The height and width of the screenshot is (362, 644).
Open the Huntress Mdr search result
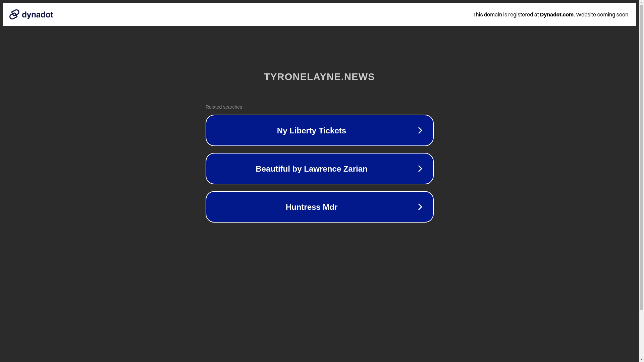pyautogui.click(x=319, y=207)
